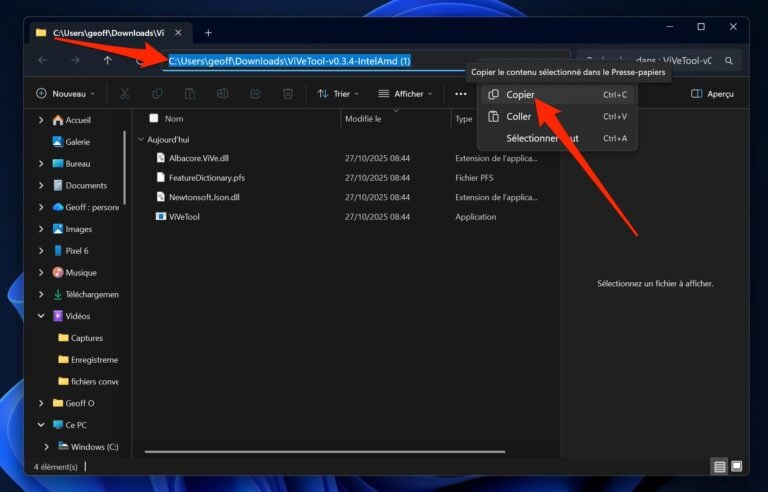Collapse the Vidéos folder tree
Screen dimensions: 768x492
point(41,316)
